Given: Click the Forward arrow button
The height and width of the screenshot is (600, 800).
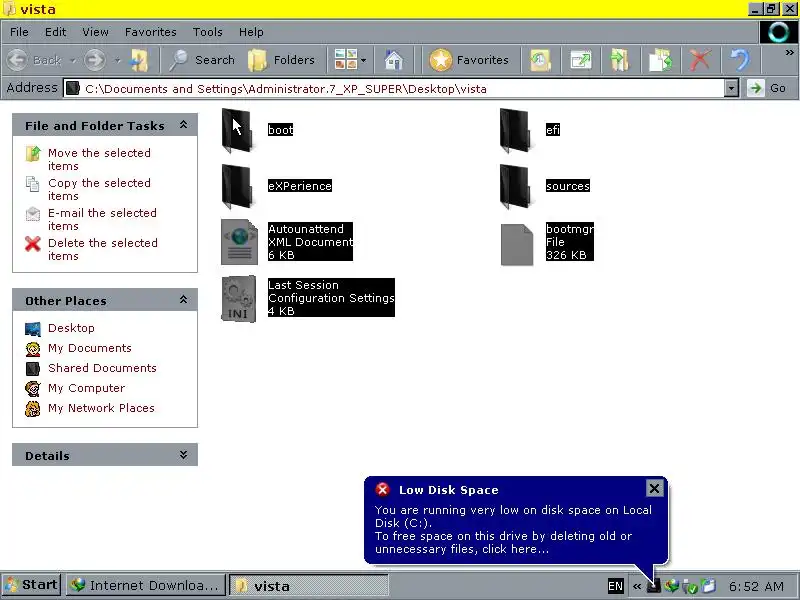Looking at the screenshot, I should [x=95, y=60].
